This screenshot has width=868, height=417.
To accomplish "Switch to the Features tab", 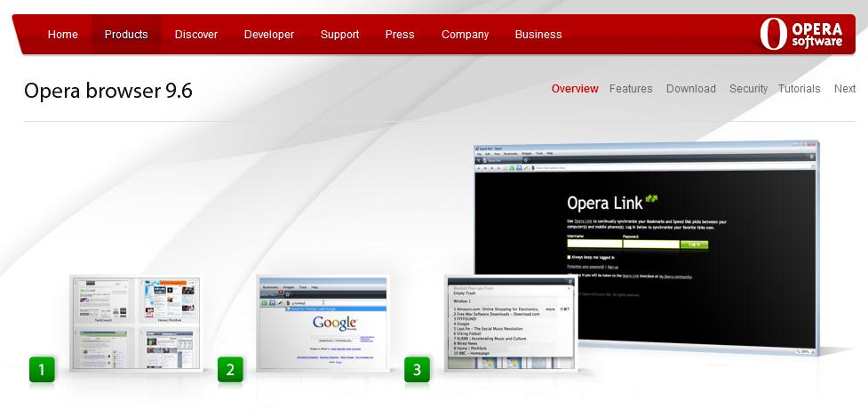I will tap(631, 89).
